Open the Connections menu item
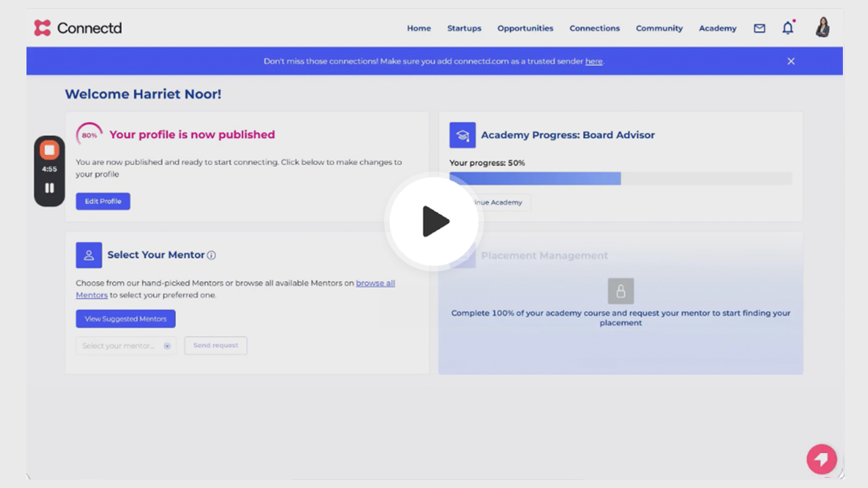This screenshot has width=868, height=488. (595, 28)
